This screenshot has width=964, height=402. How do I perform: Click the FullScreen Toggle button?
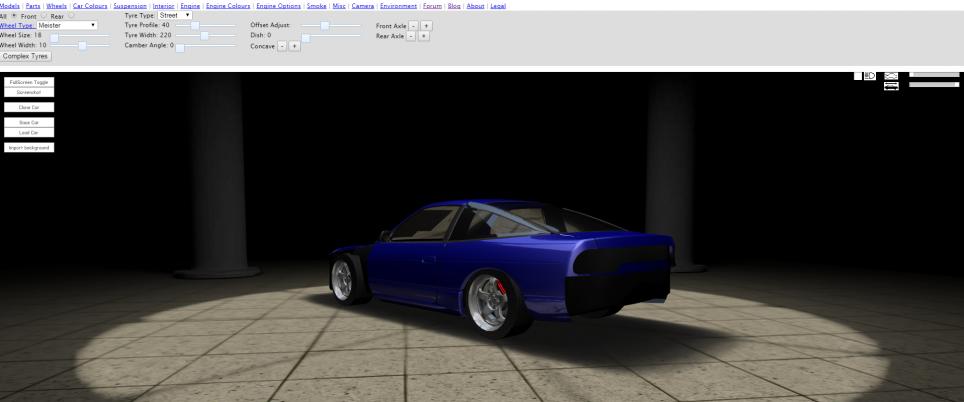click(29, 82)
